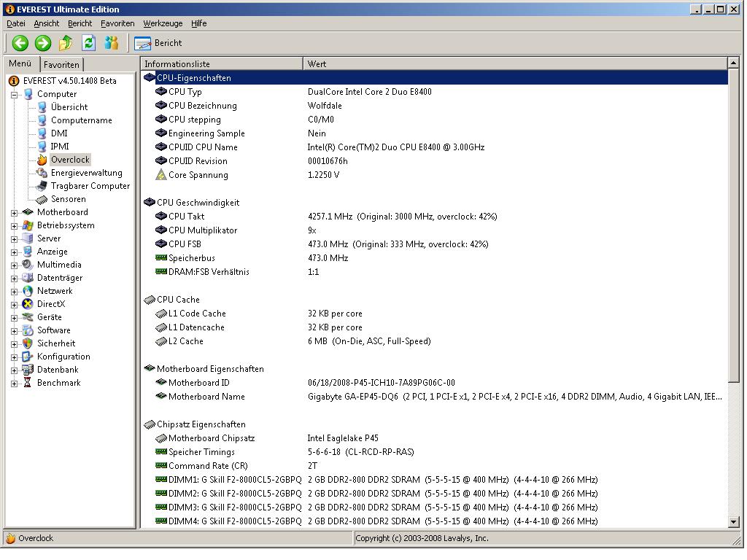Select the L2 Cache row
This screenshot has width=747, height=560.
[435, 341]
